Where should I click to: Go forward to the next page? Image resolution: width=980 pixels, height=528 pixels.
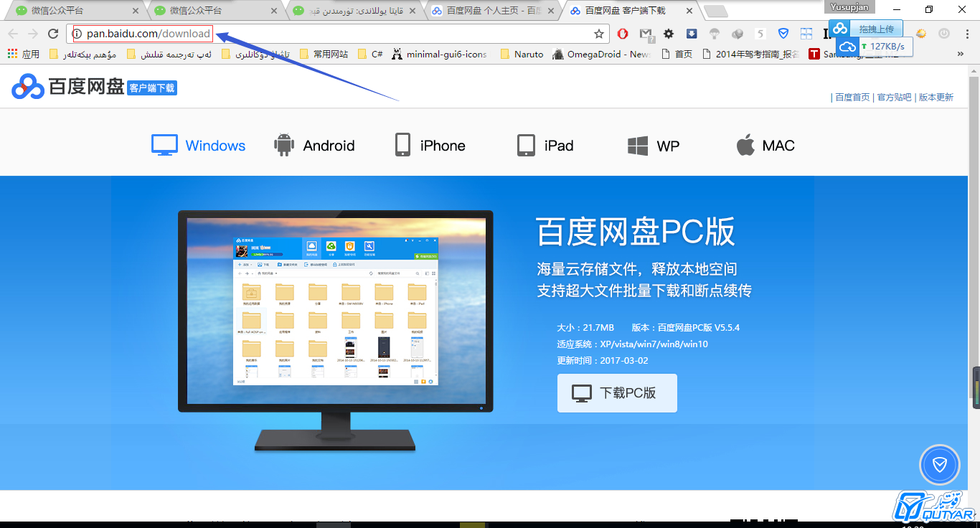coord(33,34)
